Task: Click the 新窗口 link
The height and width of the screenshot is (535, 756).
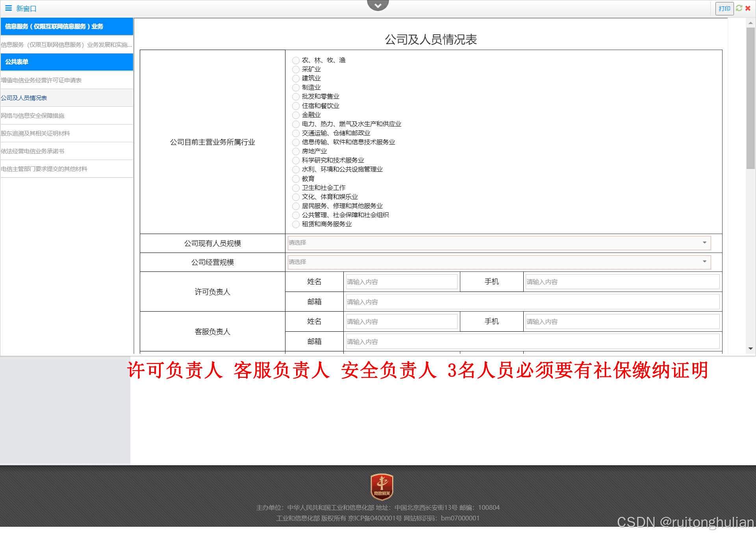Action: 26,9
